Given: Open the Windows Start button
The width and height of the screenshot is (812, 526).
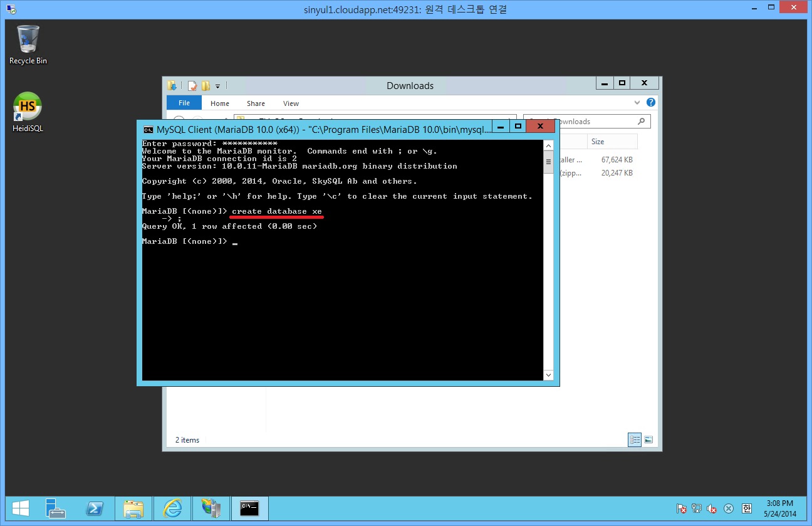Looking at the screenshot, I should [21, 508].
